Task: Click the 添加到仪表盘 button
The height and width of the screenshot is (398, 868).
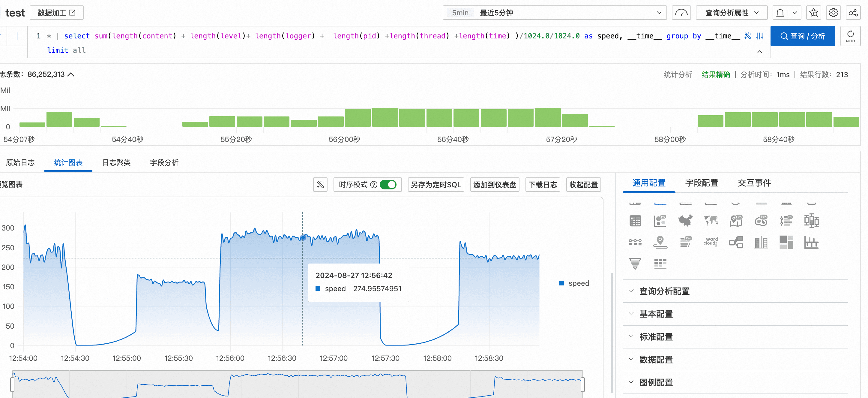Action: (x=494, y=185)
